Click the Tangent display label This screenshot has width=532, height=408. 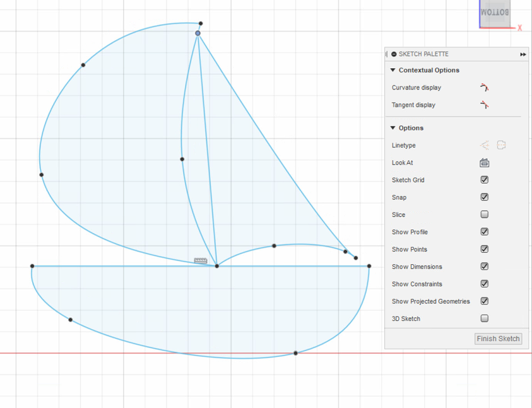(x=413, y=105)
